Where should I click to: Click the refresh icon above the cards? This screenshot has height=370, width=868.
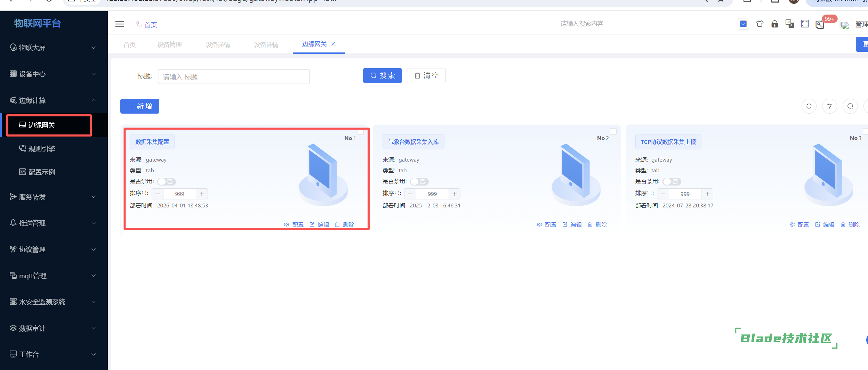(x=809, y=106)
